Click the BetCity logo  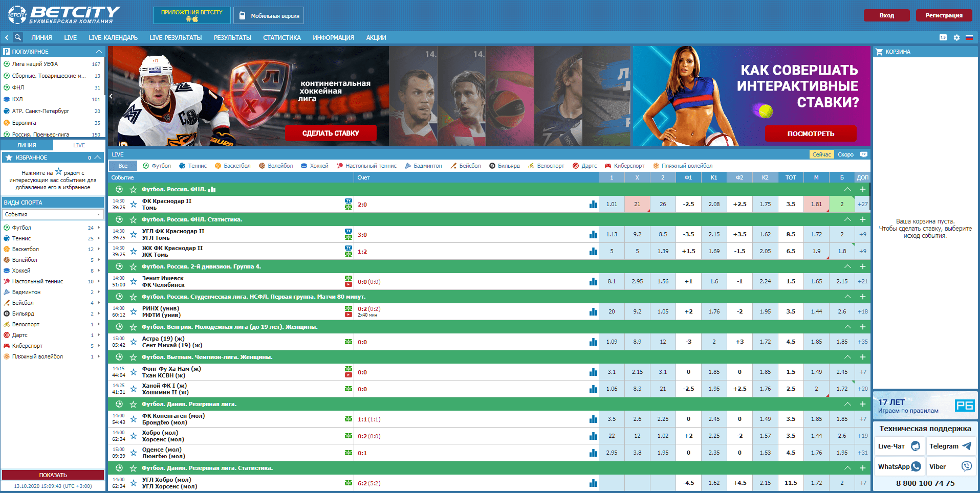coord(64,14)
